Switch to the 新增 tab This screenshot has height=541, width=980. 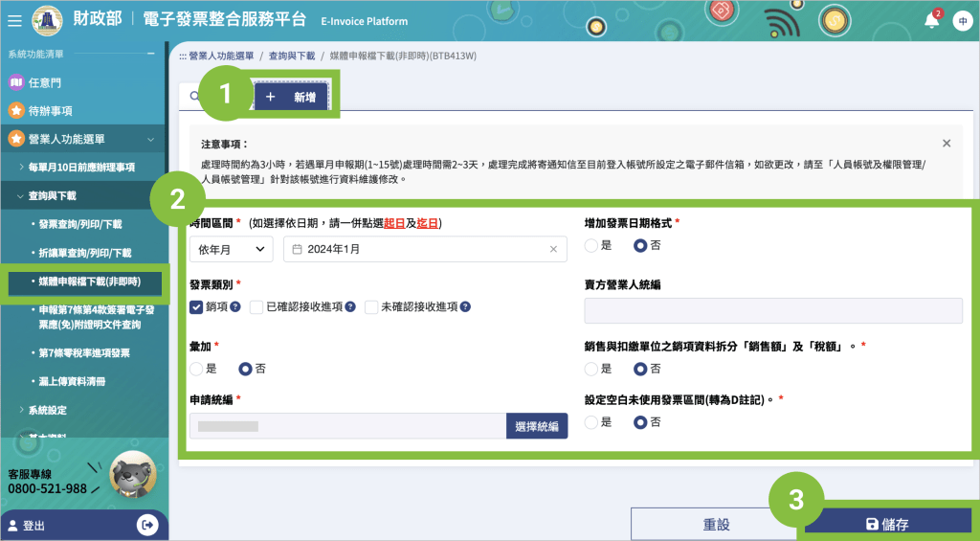tap(291, 98)
